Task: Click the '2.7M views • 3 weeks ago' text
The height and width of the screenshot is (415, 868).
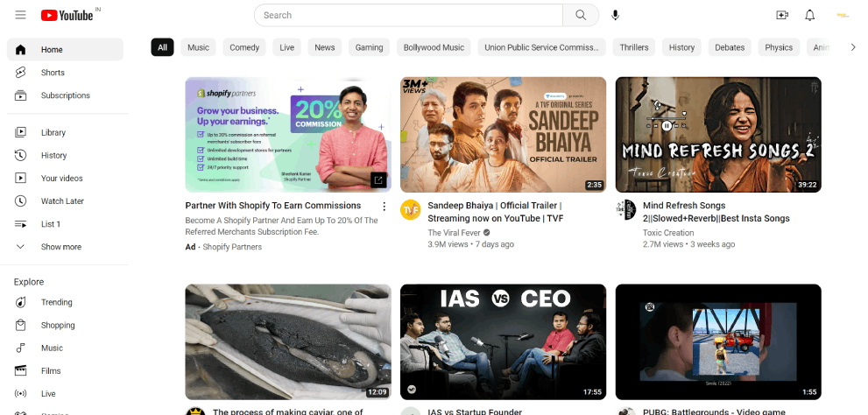Action: point(689,244)
